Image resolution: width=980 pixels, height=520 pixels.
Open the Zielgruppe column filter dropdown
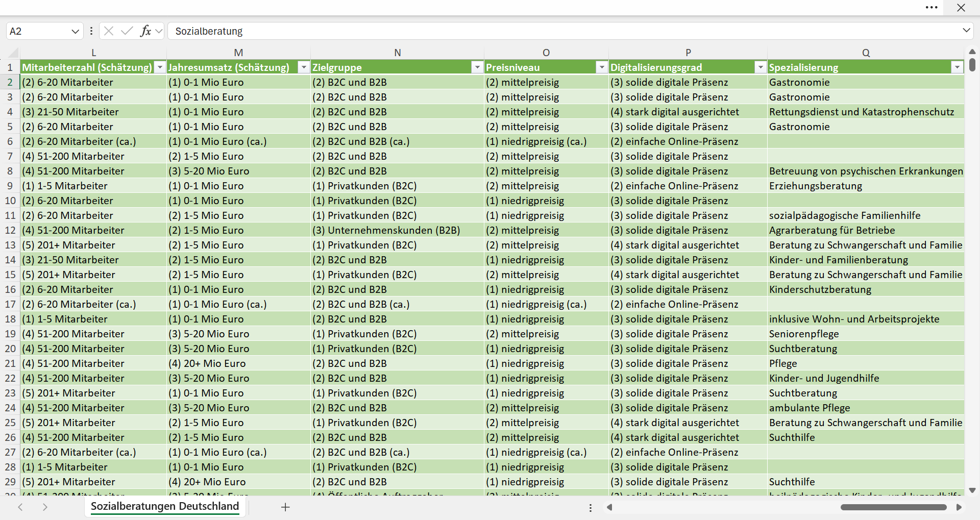pyautogui.click(x=477, y=67)
